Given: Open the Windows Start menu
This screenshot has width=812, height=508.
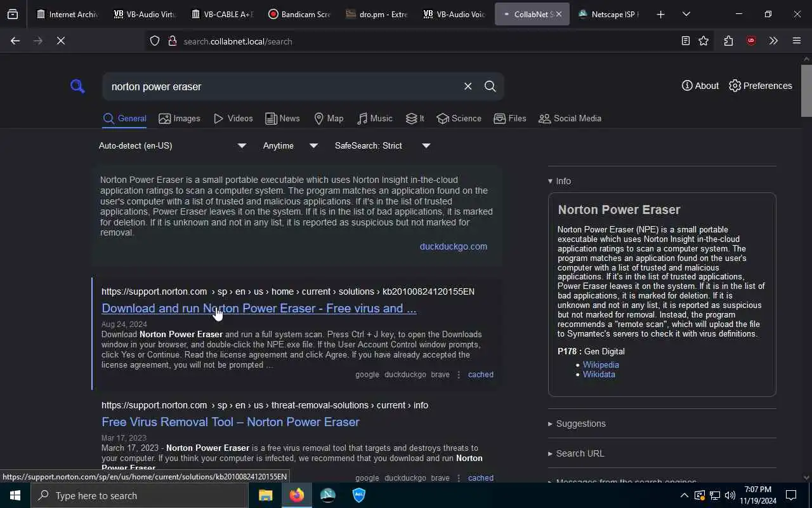Looking at the screenshot, I should 15,495.
